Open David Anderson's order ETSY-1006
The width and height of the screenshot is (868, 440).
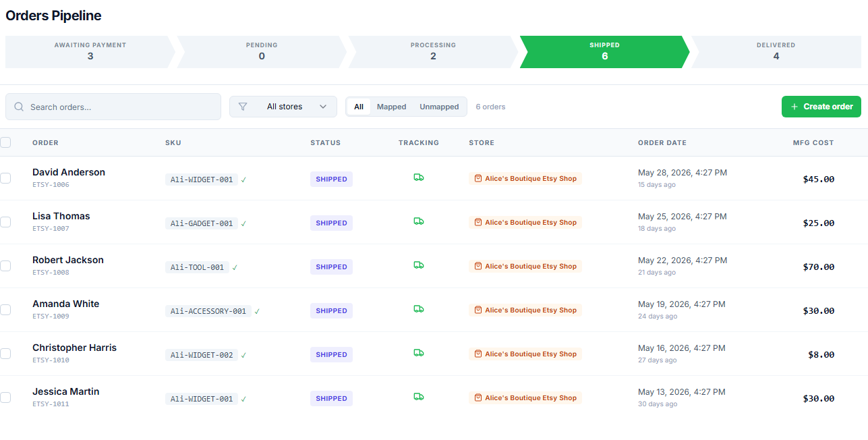[x=69, y=177]
